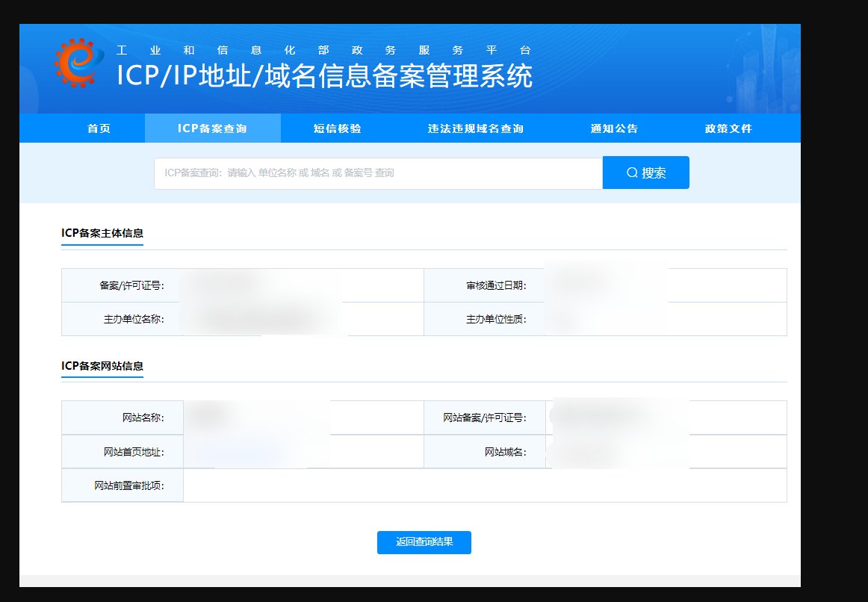Click the 备案/许可证号 label cell

123,285
